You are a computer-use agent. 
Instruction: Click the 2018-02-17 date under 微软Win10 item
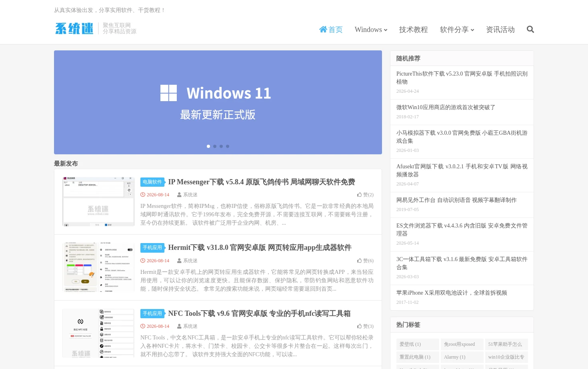[x=408, y=117]
